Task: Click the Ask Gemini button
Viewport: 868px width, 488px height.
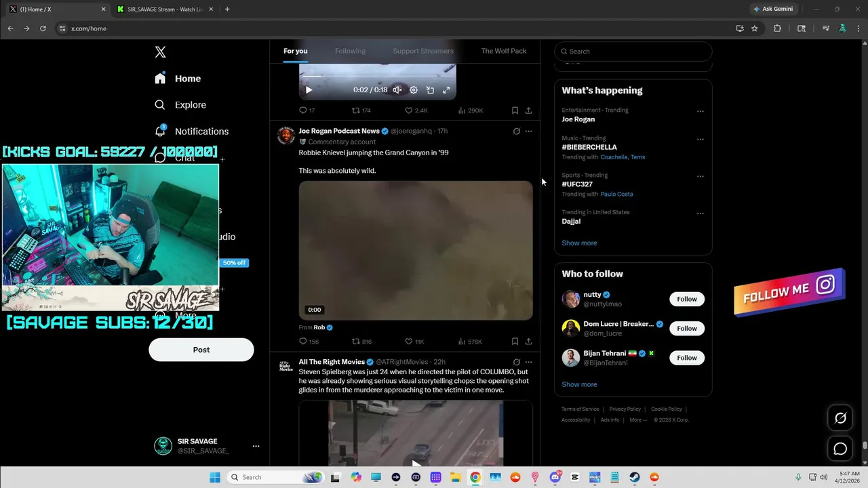Action: (772, 9)
